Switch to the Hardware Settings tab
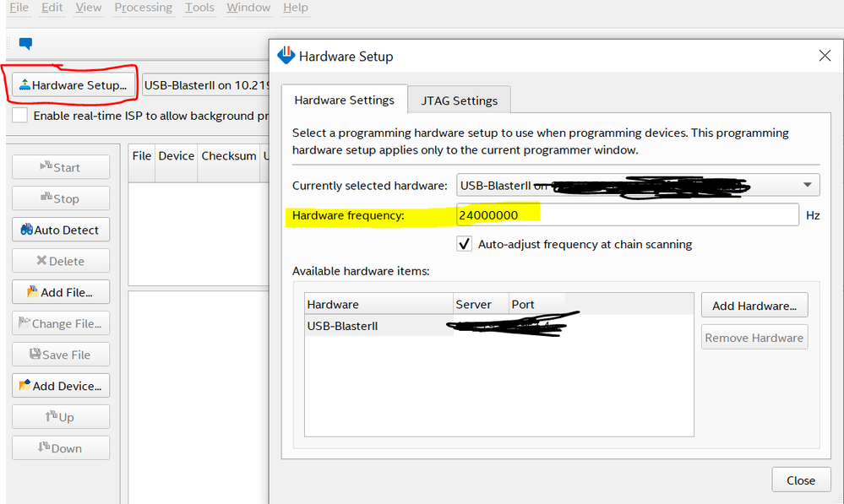Screen dimensions: 844x504 pyautogui.click(x=345, y=100)
